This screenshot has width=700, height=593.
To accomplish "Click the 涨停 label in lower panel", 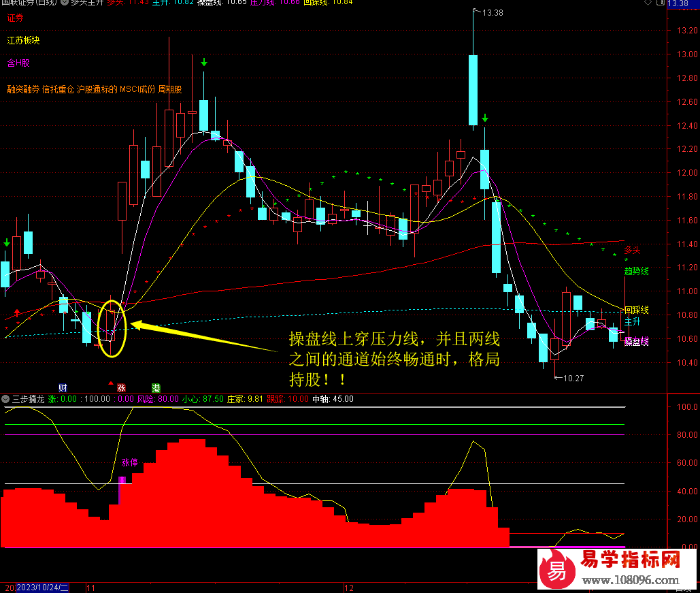I will [x=129, y=462].
